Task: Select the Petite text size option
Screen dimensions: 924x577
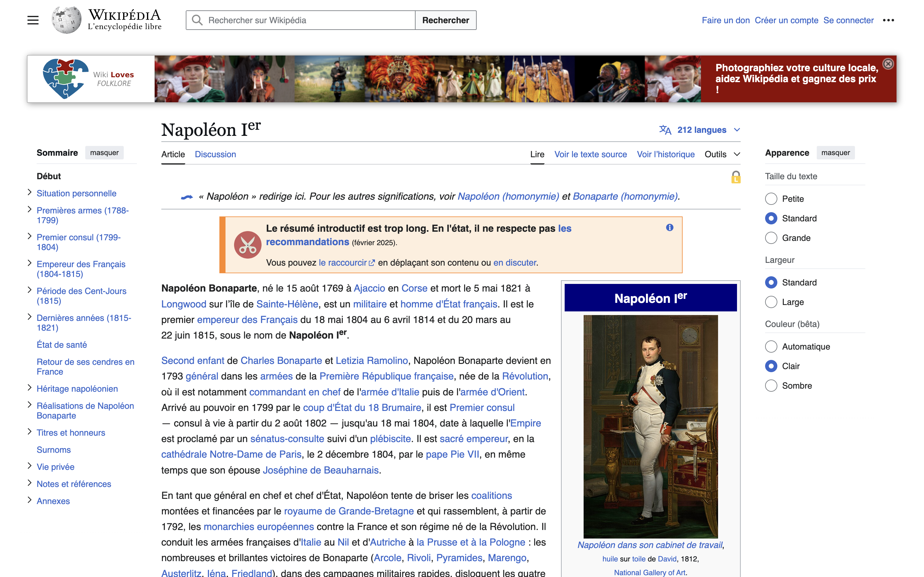Action: pos(771,199)
